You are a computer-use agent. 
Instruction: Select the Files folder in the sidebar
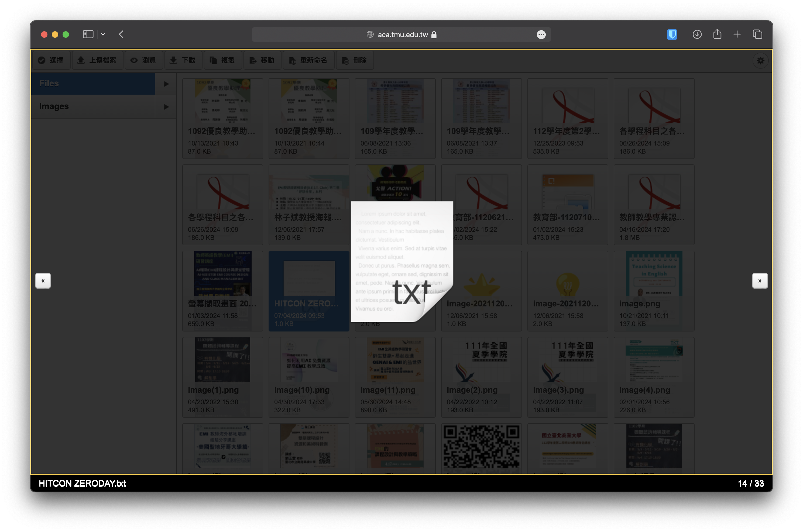click(x=93, y=84)
